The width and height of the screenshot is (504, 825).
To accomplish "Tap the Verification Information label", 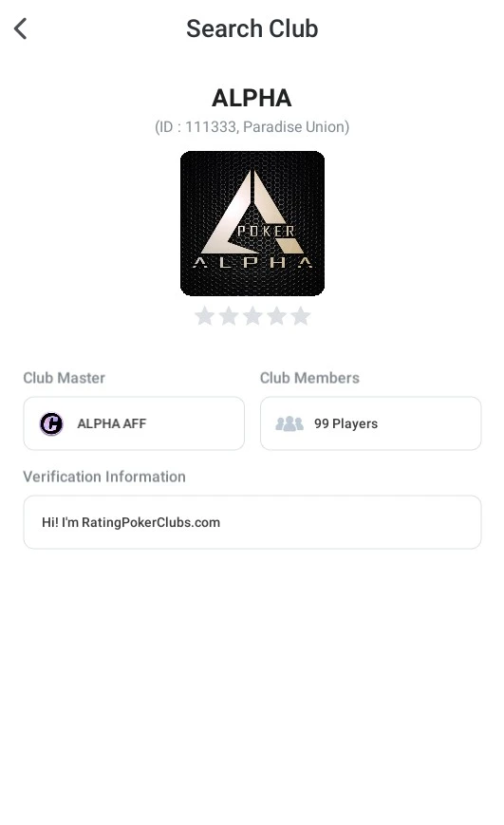I will pos(104,477).
